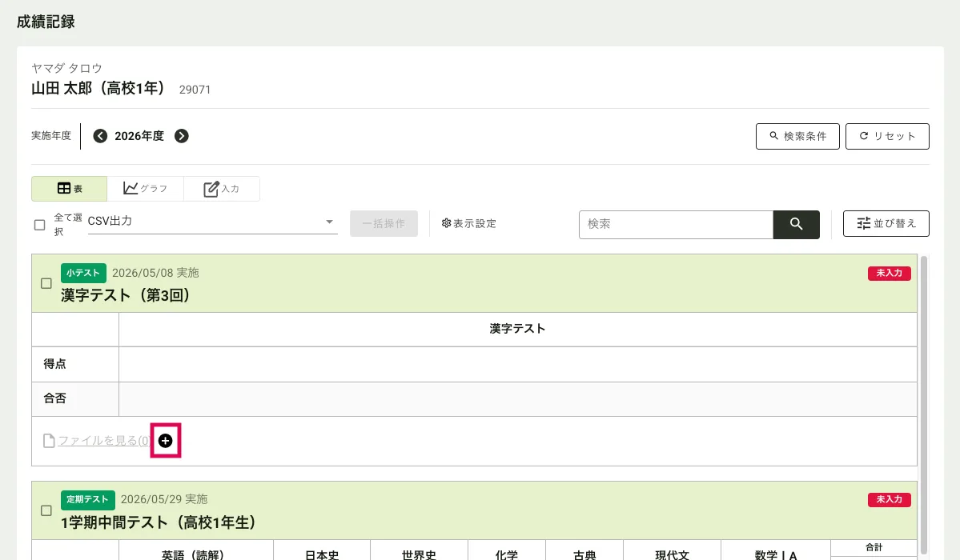960x560 pixels.
Task: Switch to the グラフ tab
Action: click(x=145, y=189)
